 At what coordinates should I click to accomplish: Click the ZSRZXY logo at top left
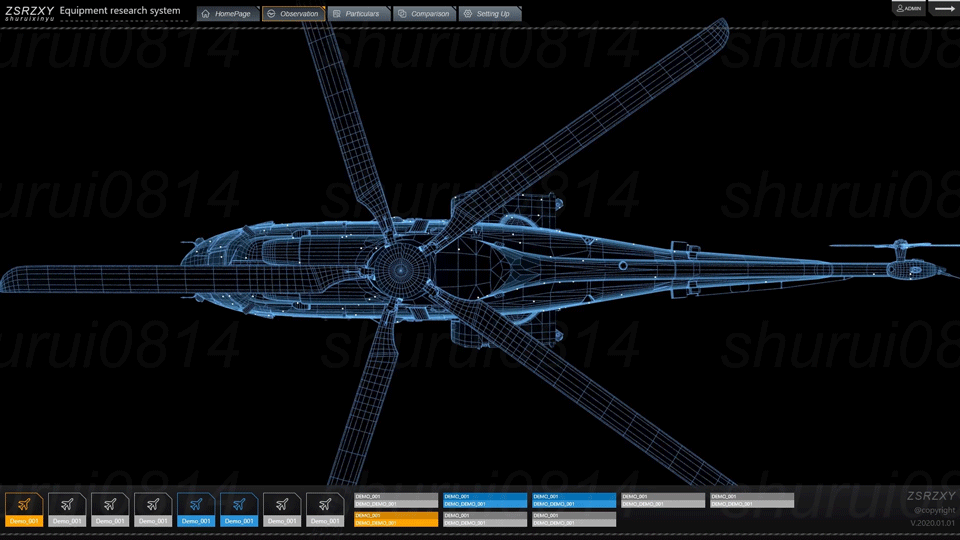point(29,13)
